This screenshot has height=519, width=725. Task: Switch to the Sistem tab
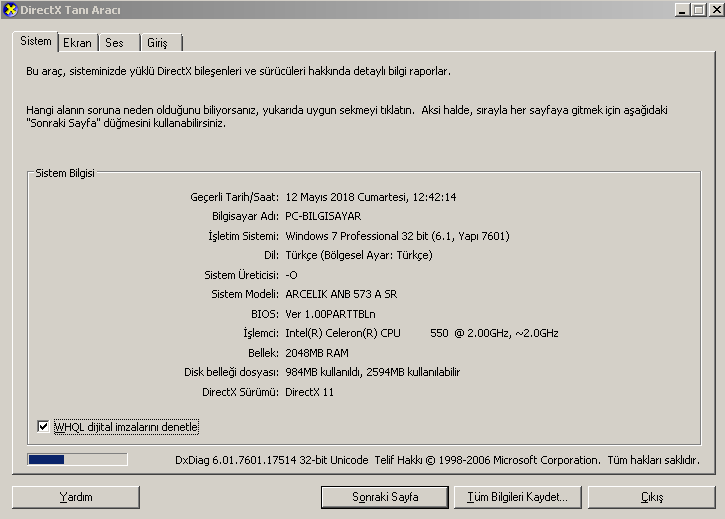tap(35, 41)
